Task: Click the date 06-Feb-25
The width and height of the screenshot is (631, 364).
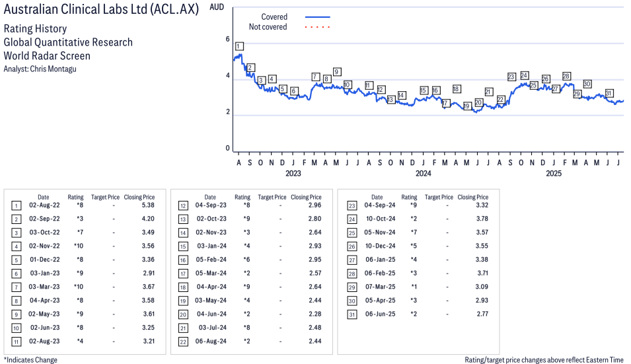Action: coord(380,273)
